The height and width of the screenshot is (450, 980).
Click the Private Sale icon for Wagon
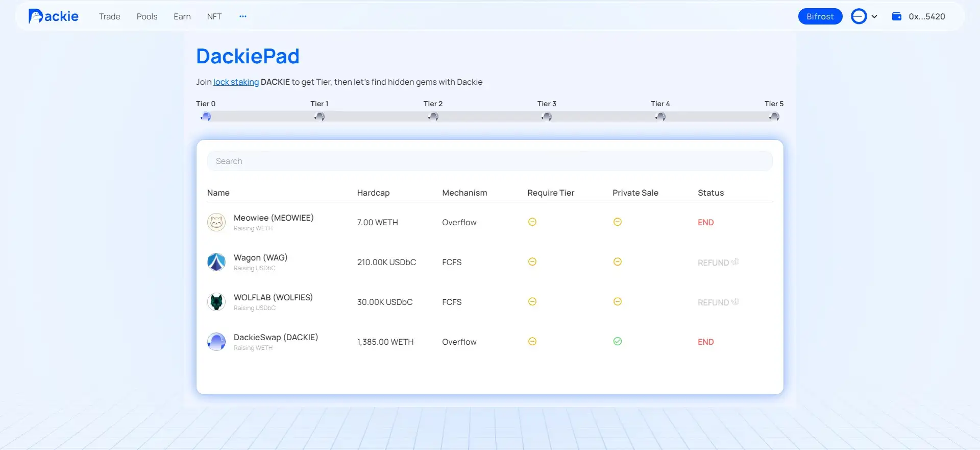[617, 262]
